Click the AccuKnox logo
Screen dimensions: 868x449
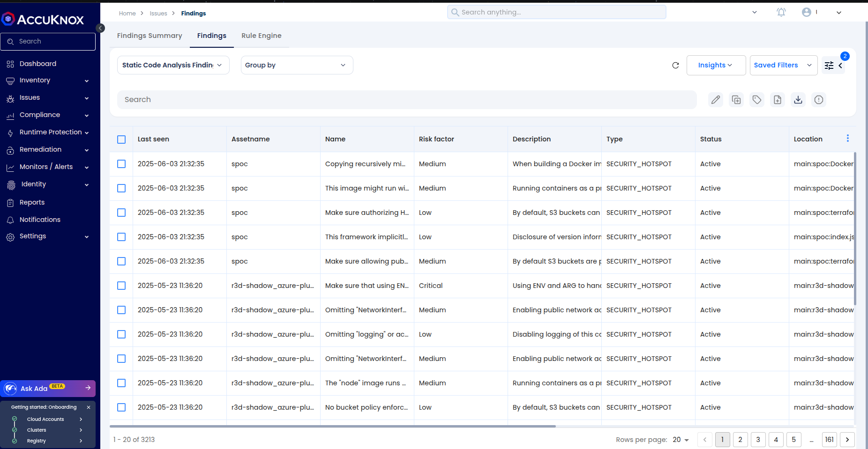(43, 19)
